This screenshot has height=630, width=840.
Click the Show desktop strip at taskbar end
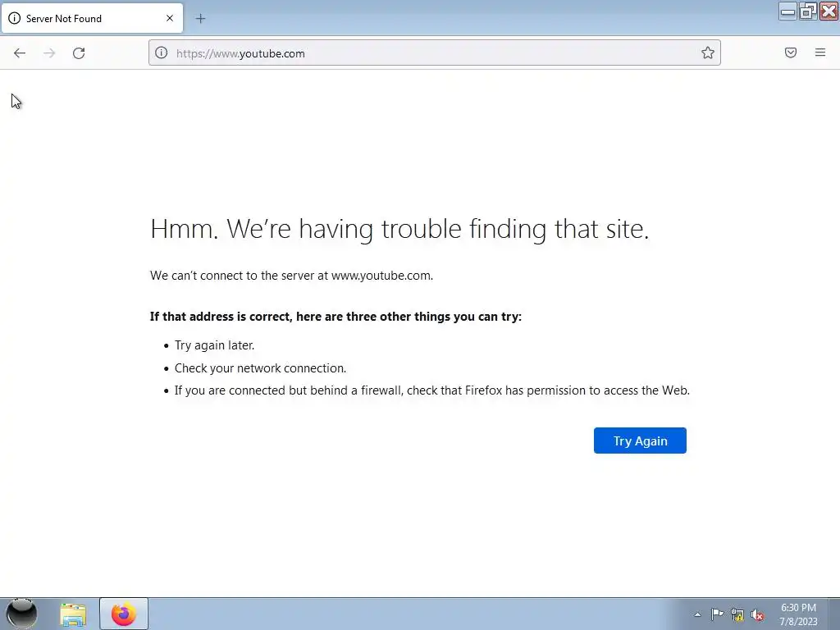click(835, 614)
